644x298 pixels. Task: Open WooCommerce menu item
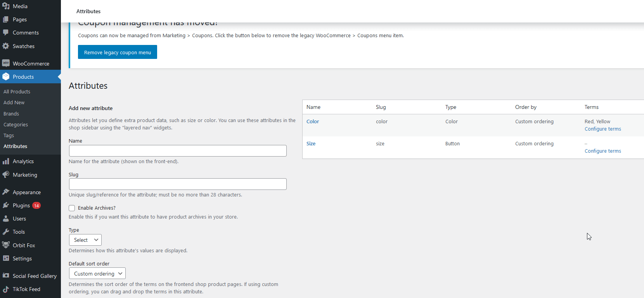pos(31,64)
